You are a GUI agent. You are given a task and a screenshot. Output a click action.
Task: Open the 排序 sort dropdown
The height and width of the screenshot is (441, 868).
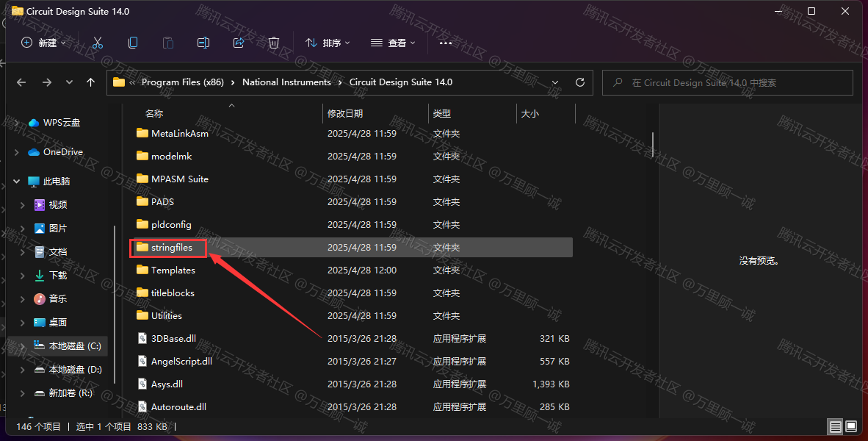tap(328, 43)
